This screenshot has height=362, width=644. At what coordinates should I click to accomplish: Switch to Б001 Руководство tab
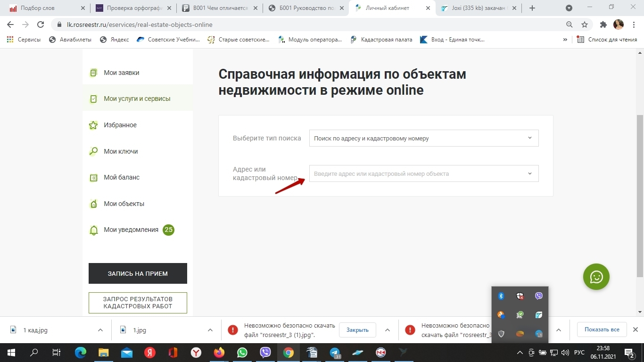[306, 8]
